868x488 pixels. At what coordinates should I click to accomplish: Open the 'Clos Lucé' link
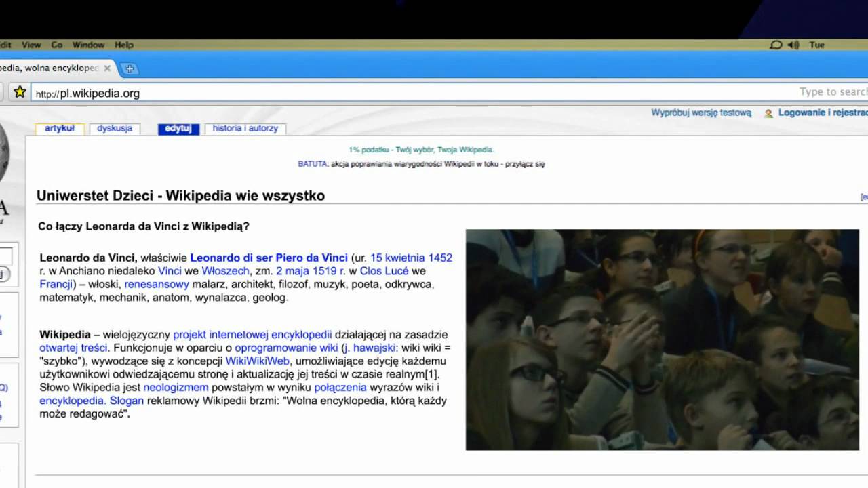tap(384, 271)
